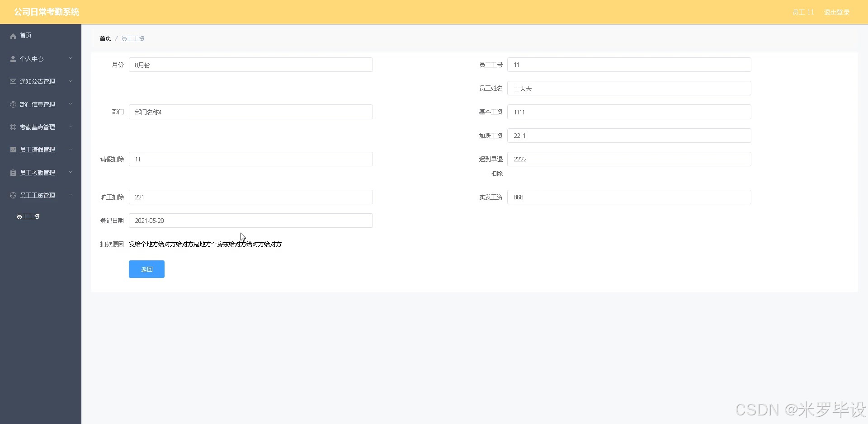Click the 员工工资 breadcrumb item
Screen dimensions: 868x424
coord(133,38)
